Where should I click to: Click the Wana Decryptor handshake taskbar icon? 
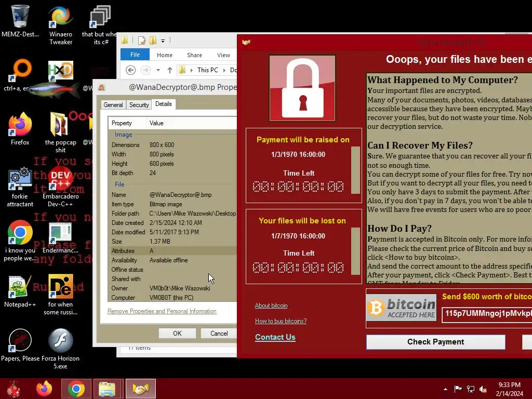tap(140, 389)
